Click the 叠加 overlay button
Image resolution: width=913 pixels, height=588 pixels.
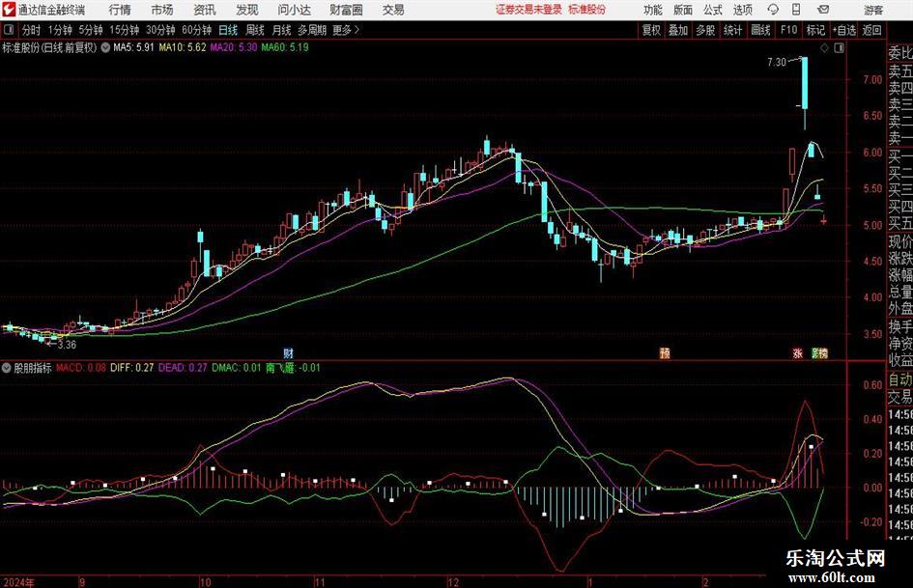point(678,30)
